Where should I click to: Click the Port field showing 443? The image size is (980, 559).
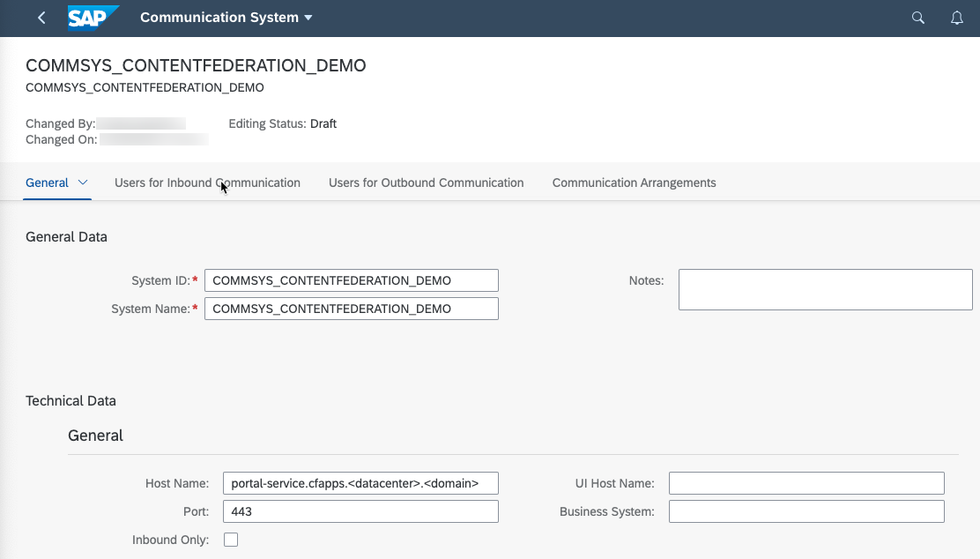pyautogui.click(x=360, y=511)
